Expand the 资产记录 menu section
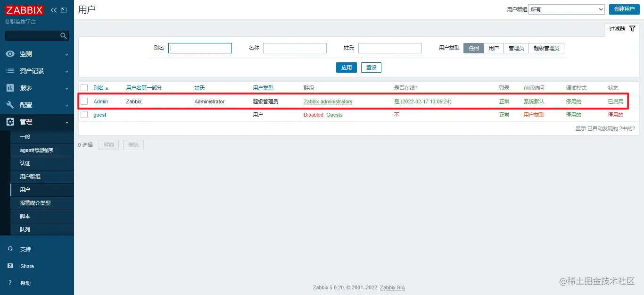644x295 pixels. [37, 71]
